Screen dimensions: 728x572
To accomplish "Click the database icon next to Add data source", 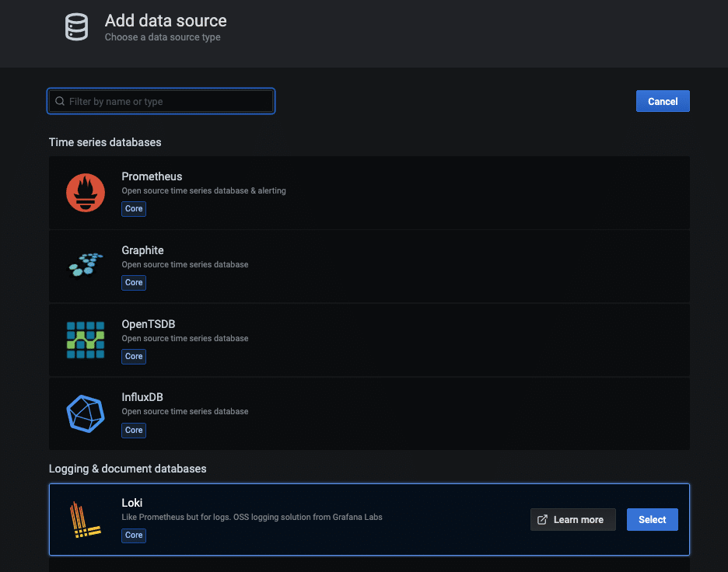I will (76, 26).
